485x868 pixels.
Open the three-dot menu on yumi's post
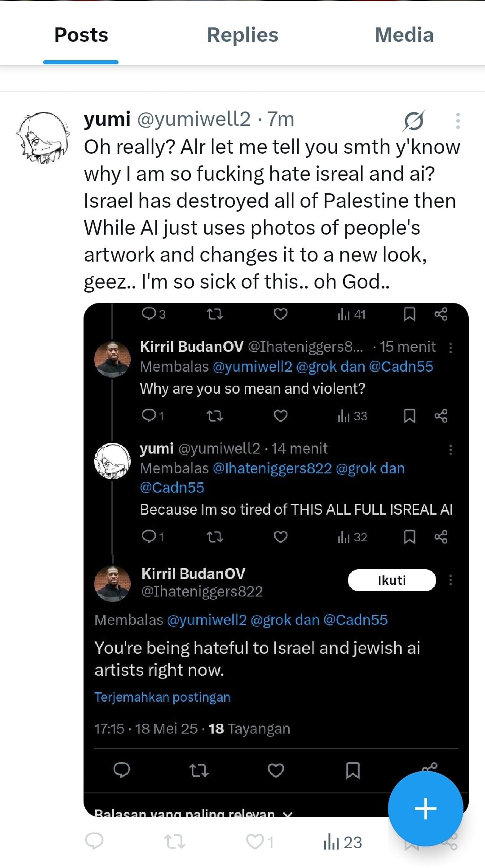(458, 120)
